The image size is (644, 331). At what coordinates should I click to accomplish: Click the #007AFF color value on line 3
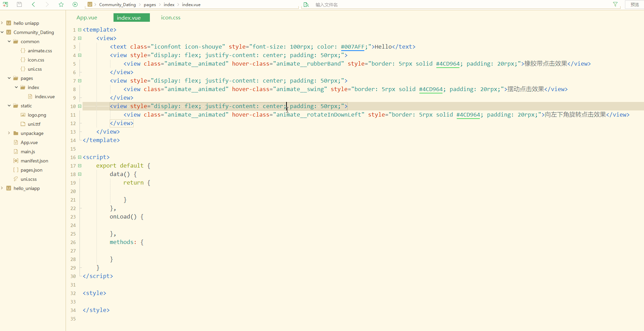coord(353,47)
